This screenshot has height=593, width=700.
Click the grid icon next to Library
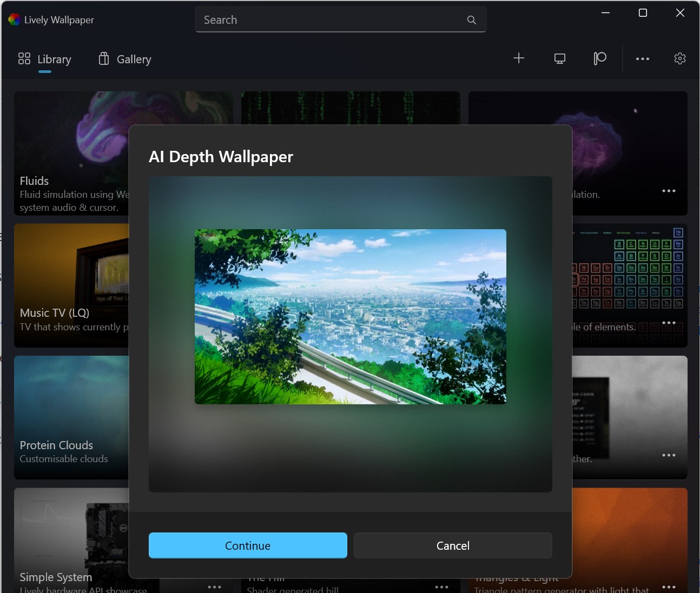tap(24, 58)
